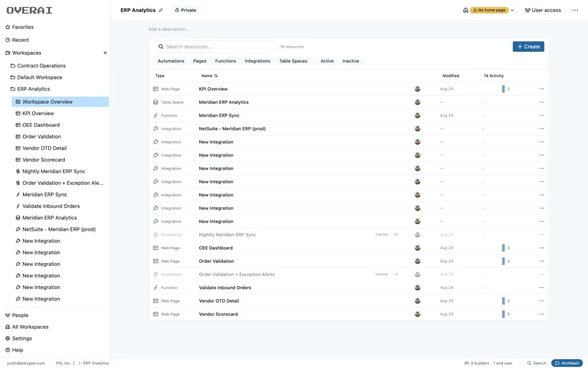Open row menu for Meridian ERP Analytics
The width and height of the screenshot is (588, 368).
click(x=542, y=102)
